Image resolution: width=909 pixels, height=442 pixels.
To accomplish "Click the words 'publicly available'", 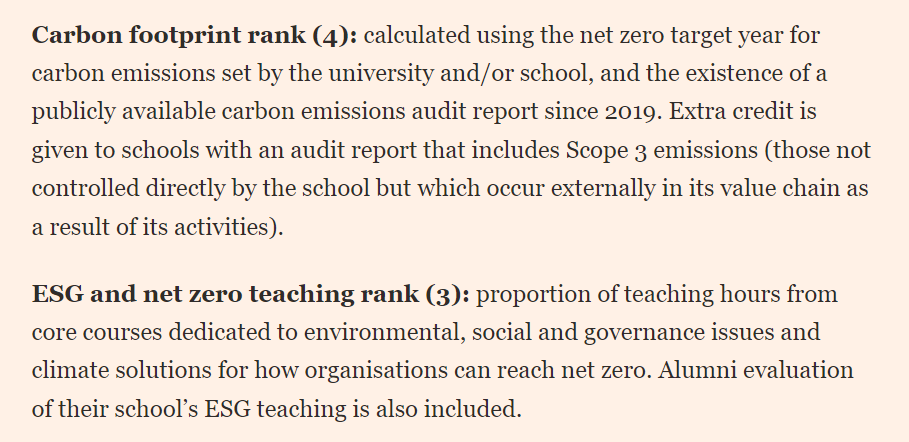I will (108, 111).
